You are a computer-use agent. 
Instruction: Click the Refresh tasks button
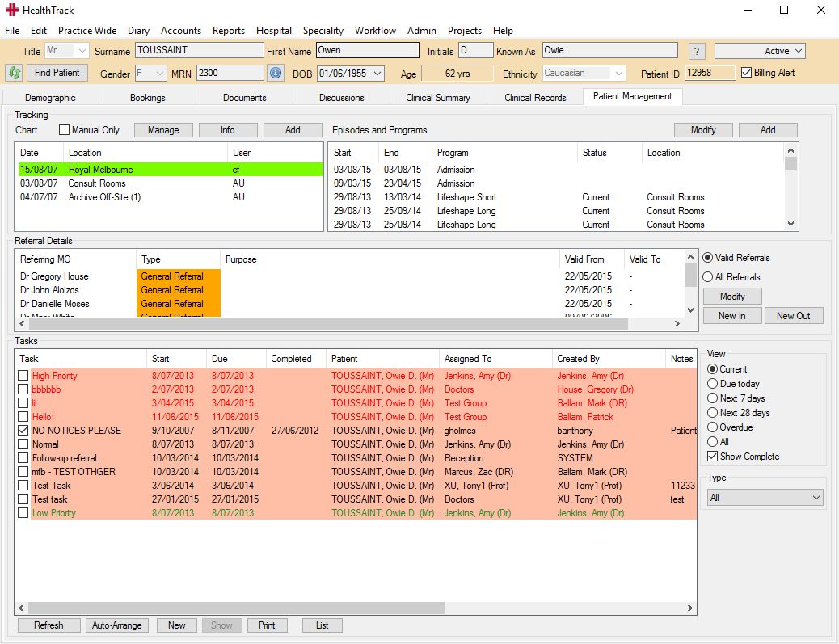pyautogui.click(x=48, y=625)
